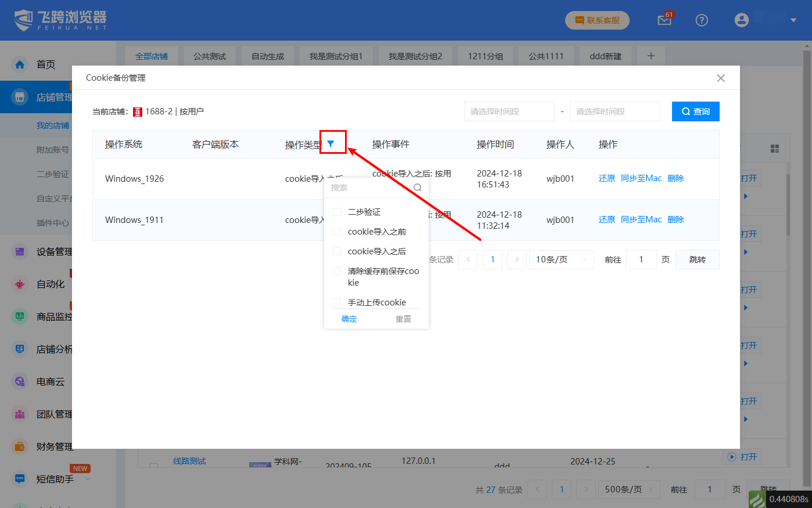
Task: Open the 10条/页 page size dropdown
Action: pyautogui.click(x=561, y=260)
